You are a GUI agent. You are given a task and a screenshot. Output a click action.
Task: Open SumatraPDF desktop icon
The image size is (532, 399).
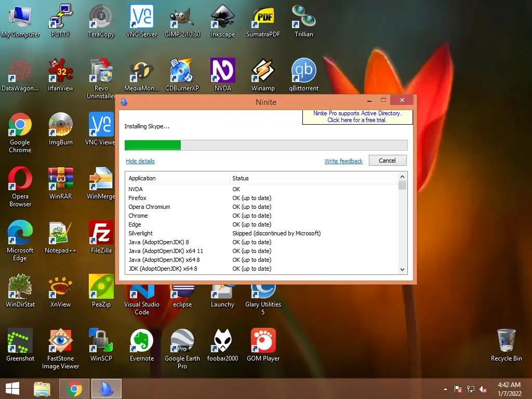click(263, 21)
